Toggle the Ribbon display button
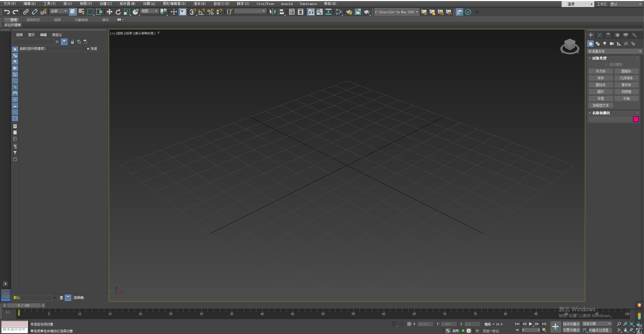 coord(311,12)
